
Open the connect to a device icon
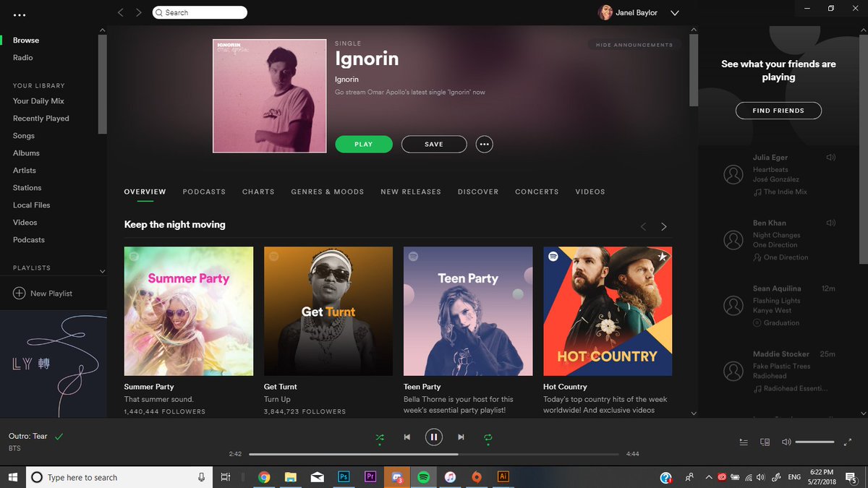(x=765, y=442)
